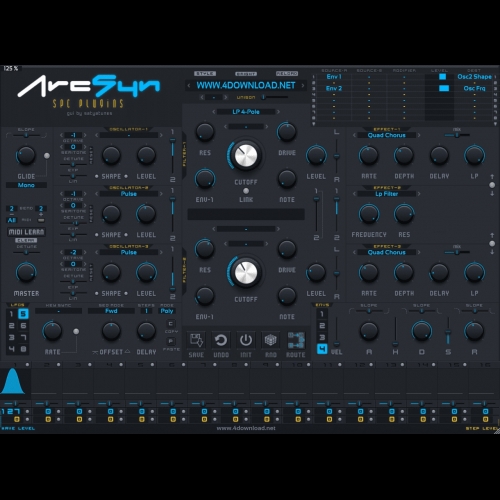Open Effect-2 Lp Filter type selector
Screen dimensions: 500x500
click(387, 194)
